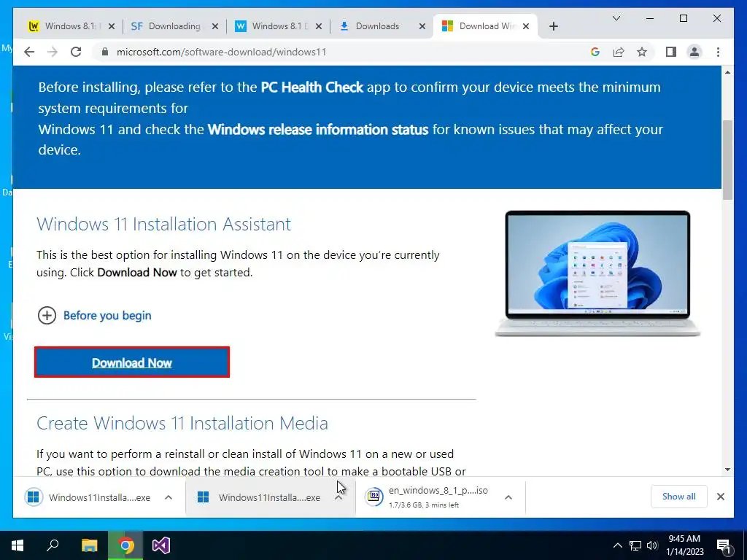Click the Google icon in the address bar
This screenshot has width=747, height=560.
[595, 52]
